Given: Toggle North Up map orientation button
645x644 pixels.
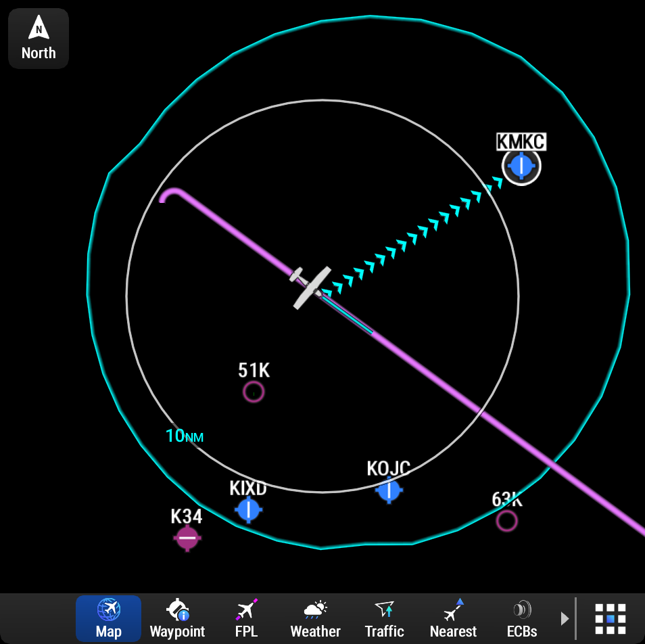Looking at the screenshot, I should point(39,39).
